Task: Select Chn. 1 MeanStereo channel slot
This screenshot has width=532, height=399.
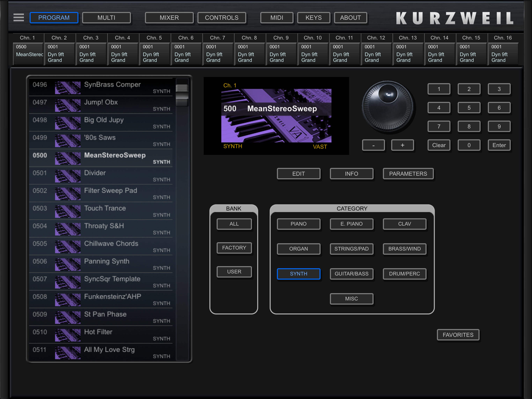Action: coord(28,54)
